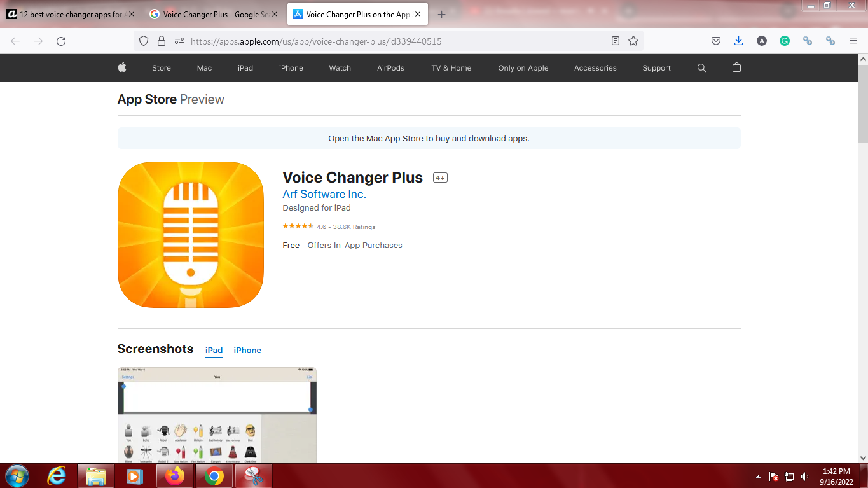Click the App Store Preview heading link
Screen dimensions: 868x488
click(x=170, y=99)
